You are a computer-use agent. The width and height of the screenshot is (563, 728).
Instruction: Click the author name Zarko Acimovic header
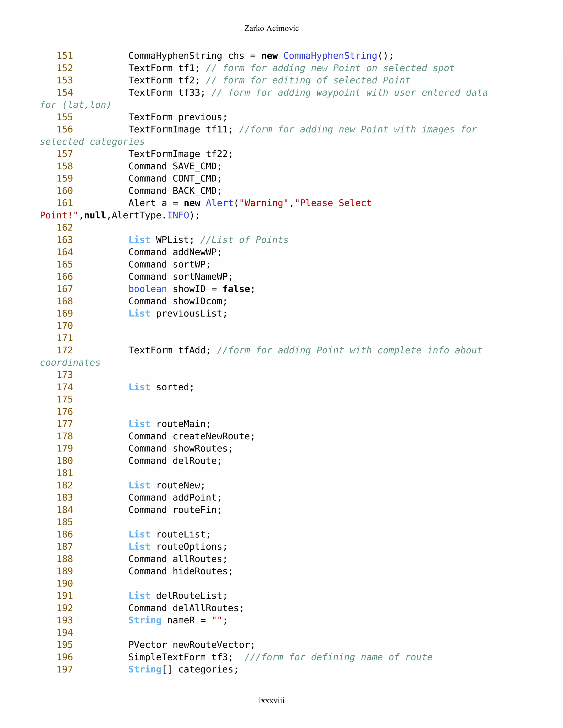pyautogui.click(x=271, y=28)
